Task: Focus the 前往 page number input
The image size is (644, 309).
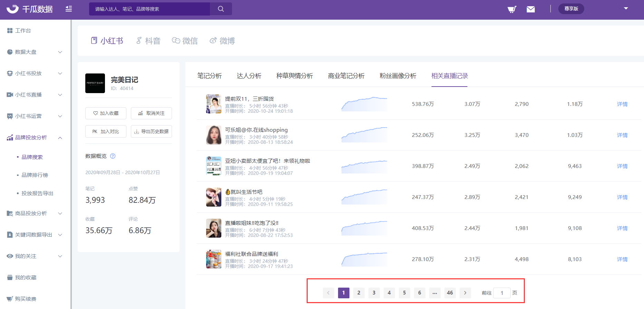Action: tap(502, 293)
